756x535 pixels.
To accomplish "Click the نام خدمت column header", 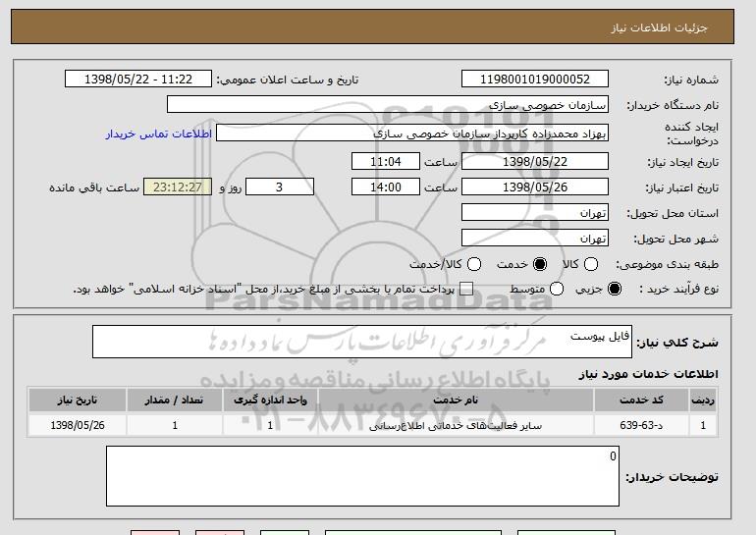I will click(x=456, y=401).
